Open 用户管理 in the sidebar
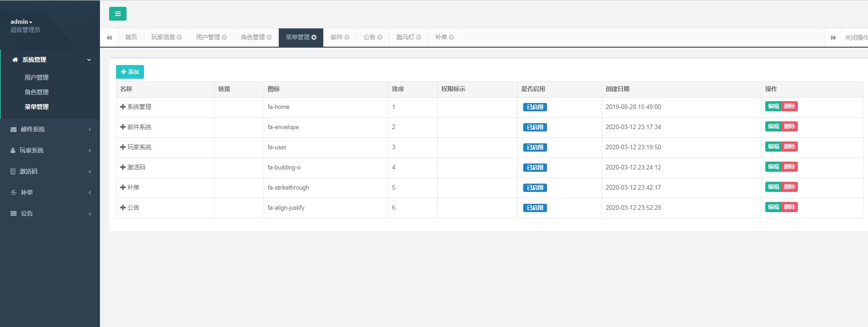The image size is (868, 327). 37,77
